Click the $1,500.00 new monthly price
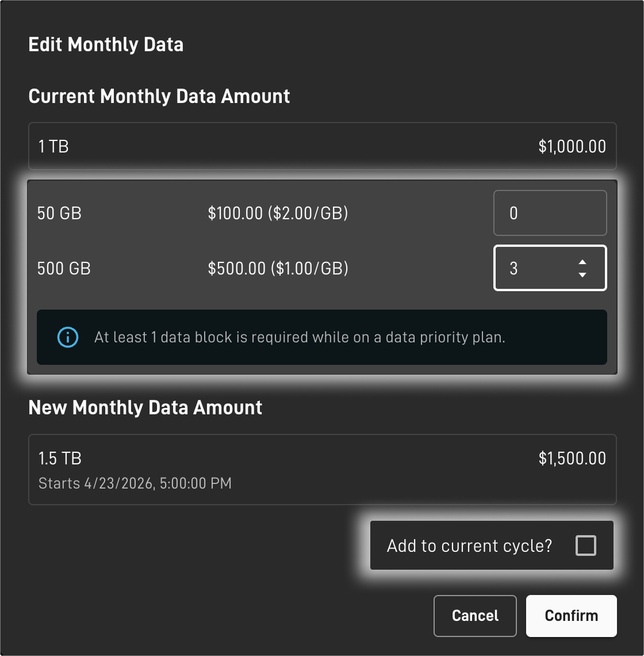644x656 pixels. pyautogui.click(x=572, y=459)
